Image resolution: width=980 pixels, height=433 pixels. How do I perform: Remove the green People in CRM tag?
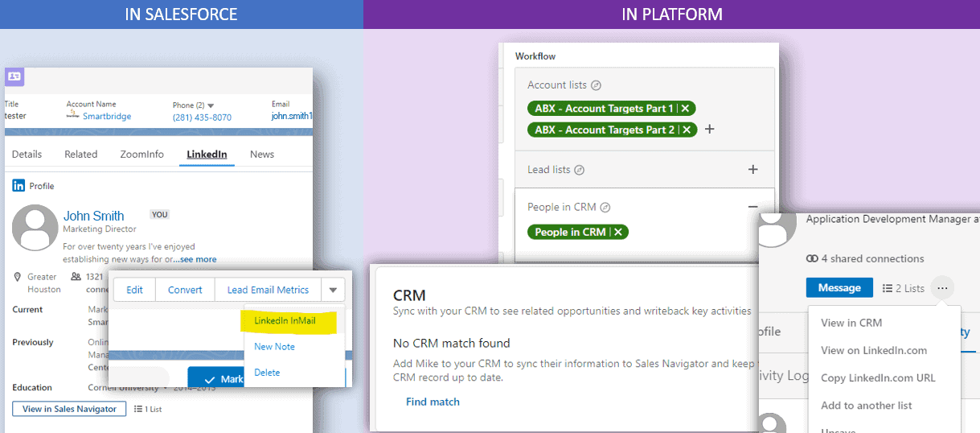click(x=617, y=232)
